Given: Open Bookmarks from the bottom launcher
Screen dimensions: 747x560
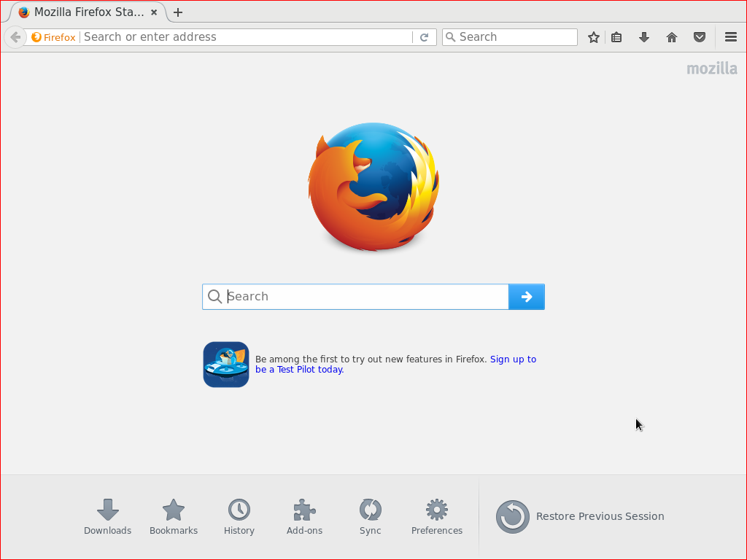Looking at the screenshot, I should 174,517.
